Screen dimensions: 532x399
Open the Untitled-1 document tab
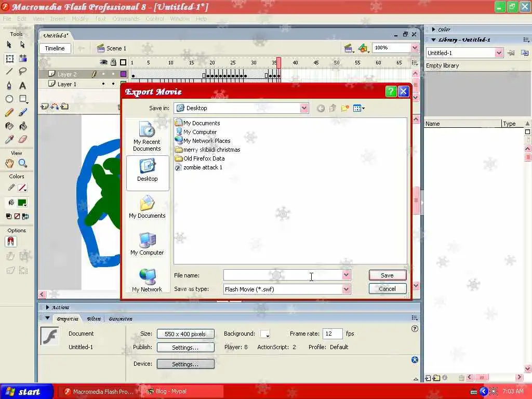(x=56, y=35)
